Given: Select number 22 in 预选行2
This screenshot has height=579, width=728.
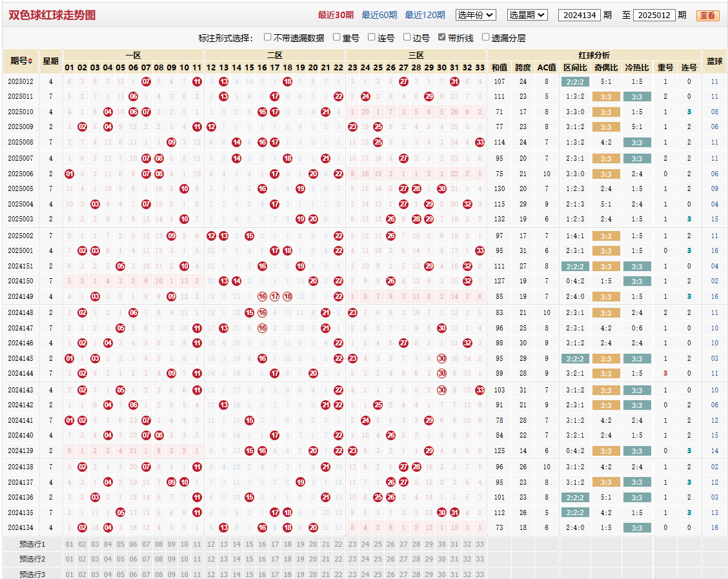Looking at the screenshot, I should pyautogui.click(x=338, y=559).
